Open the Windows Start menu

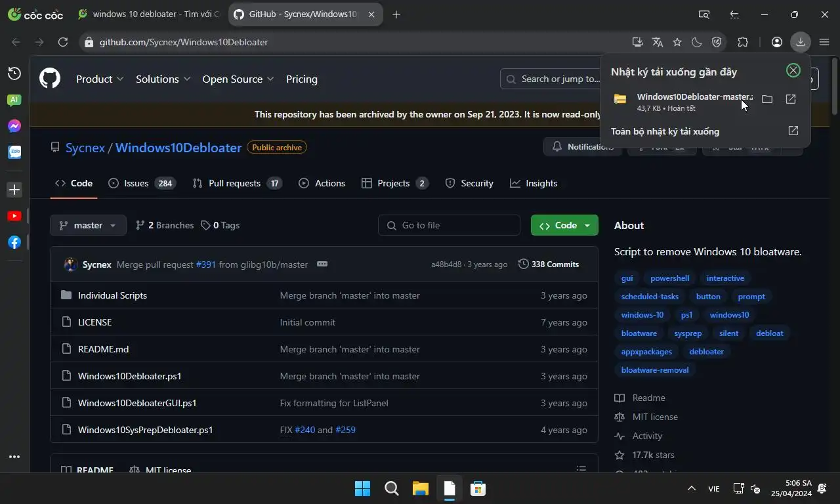point(362,488)
